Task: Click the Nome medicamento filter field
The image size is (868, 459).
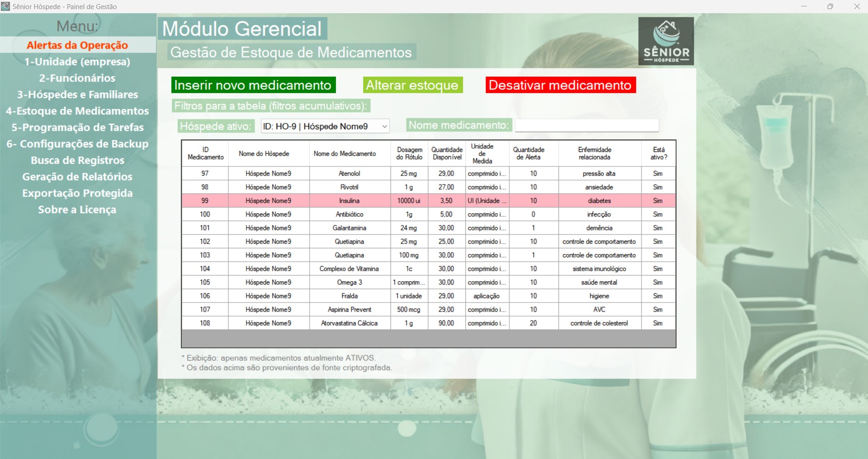Action: pyautogui.click(x=587, y=126)
